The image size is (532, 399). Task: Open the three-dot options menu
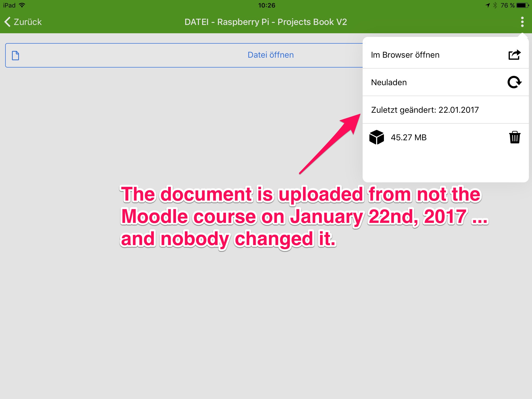point(522,22)
